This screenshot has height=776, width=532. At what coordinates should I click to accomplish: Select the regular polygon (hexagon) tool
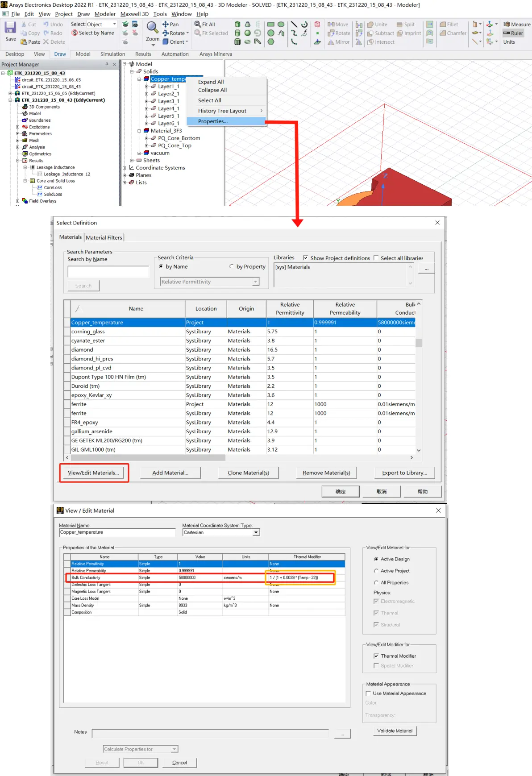[271, 42]
